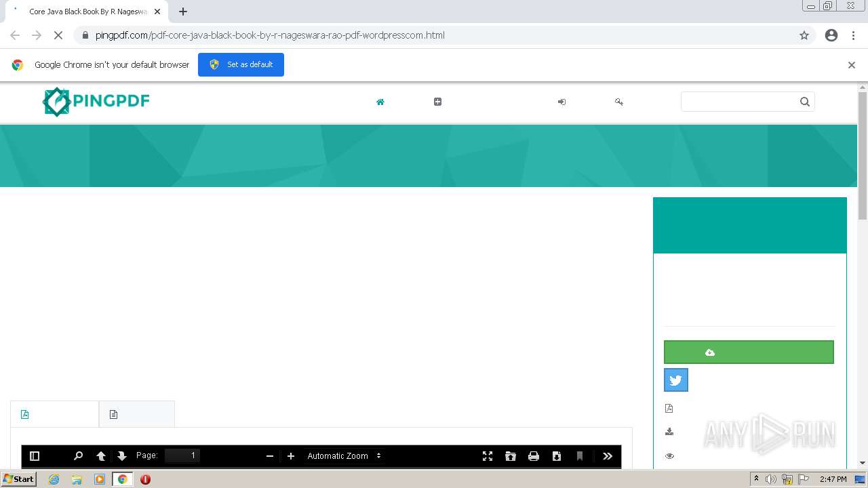This screenshot has height=488, width=868.
Task: Dismiss the default browser notification bar
Action: point(852,65)
